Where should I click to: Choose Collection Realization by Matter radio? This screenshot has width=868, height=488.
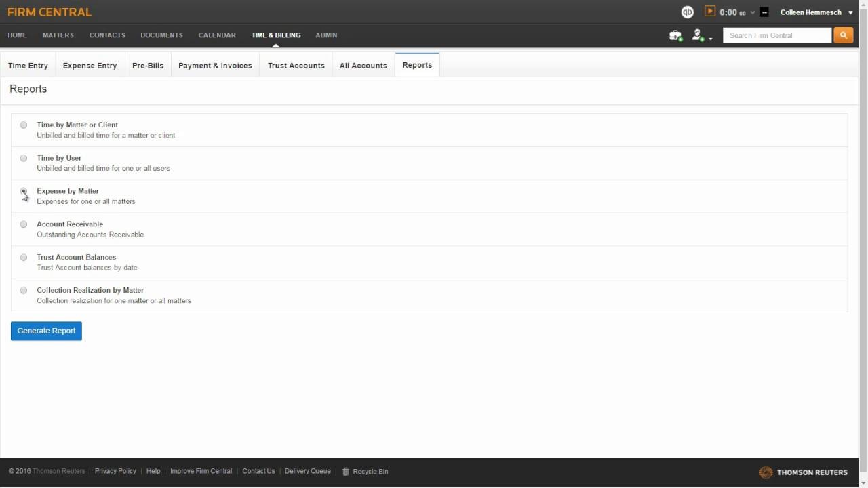24,291
